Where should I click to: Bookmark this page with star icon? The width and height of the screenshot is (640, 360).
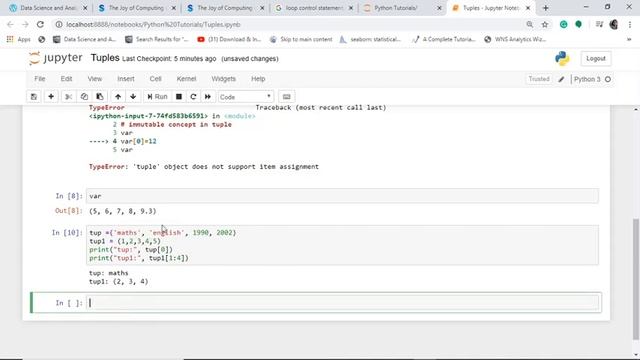click(544, 24)
